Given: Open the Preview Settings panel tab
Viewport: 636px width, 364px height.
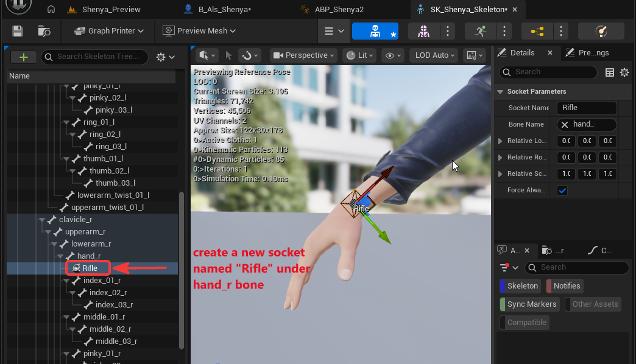Looking at the screenshot, I should tap(589, 53).
